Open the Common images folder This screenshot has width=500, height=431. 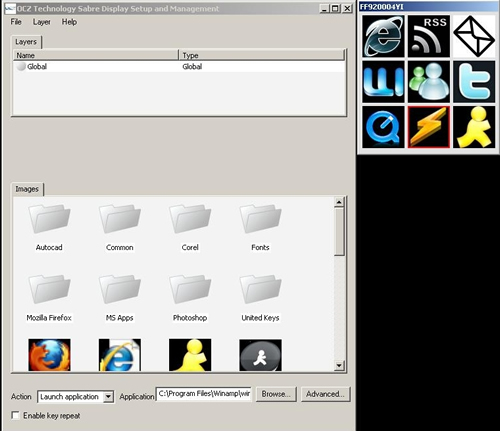(x=120, y=219)
